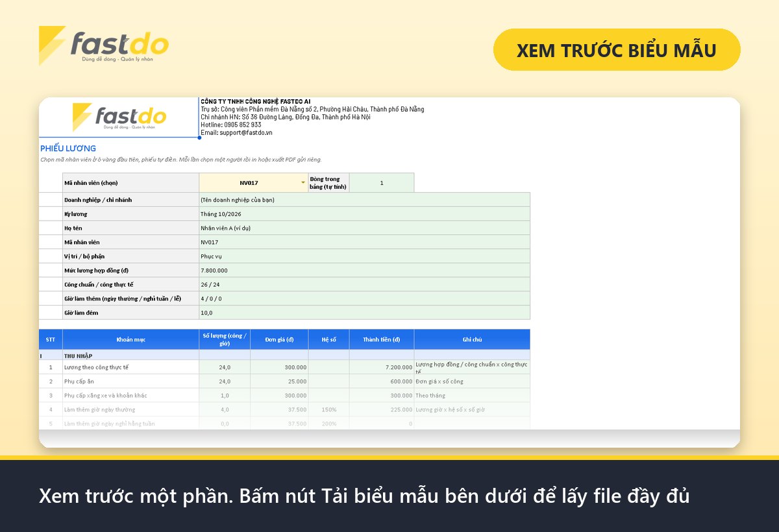Select the Doanh nghiệp / chi nhánh label

[x=130, y=200]
